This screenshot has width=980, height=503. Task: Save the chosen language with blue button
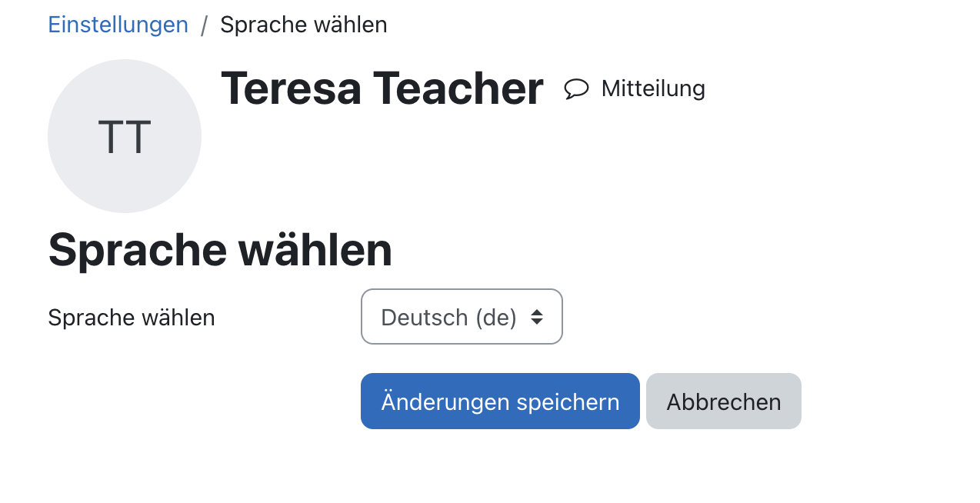[500, 401]
